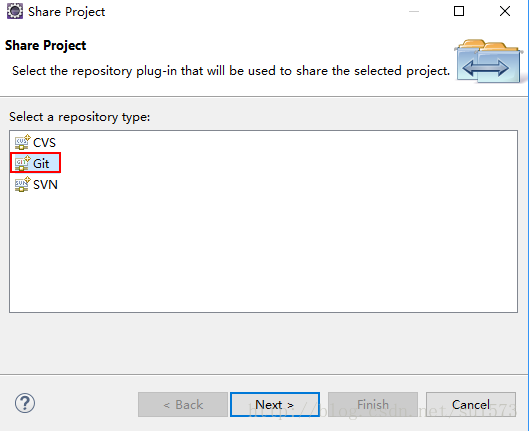Dismiss the wizard with Cancel button
Screen dimensions: 529x431
point(471,404)
